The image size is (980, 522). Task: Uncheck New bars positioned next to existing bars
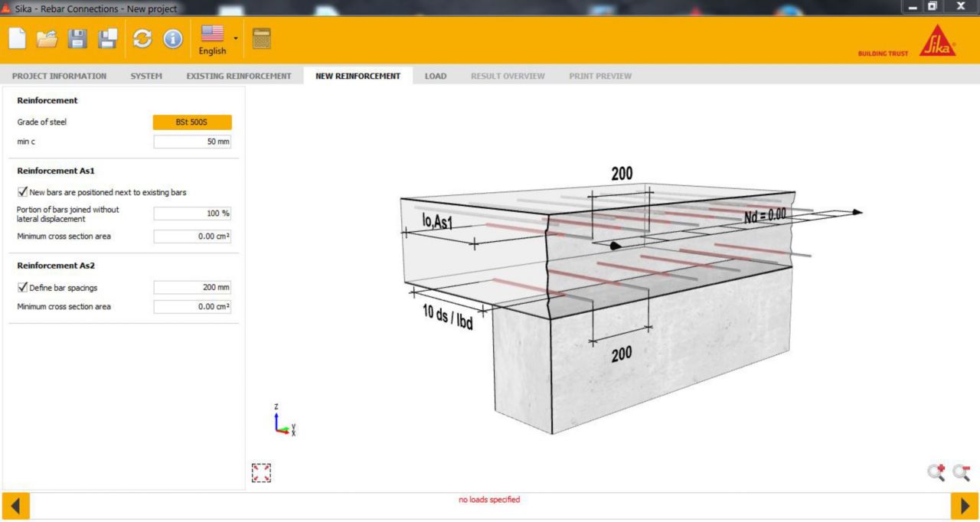pos(22,192)
